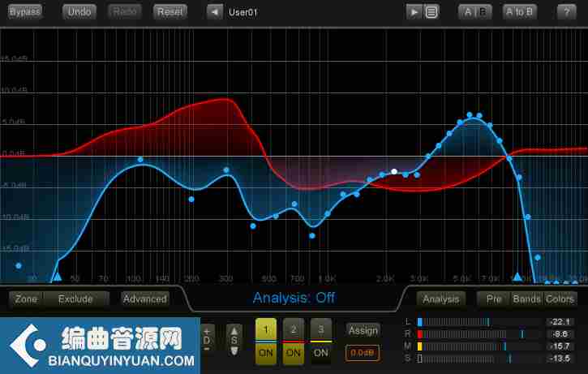Open the Analysis options button
This screenshot has height=374, width=588.
441,299
